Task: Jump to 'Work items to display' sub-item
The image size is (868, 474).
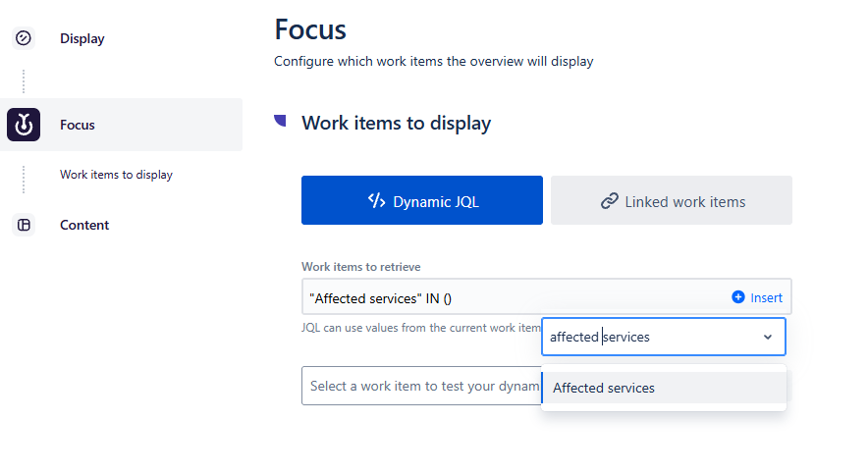Action: pos(116,175)
